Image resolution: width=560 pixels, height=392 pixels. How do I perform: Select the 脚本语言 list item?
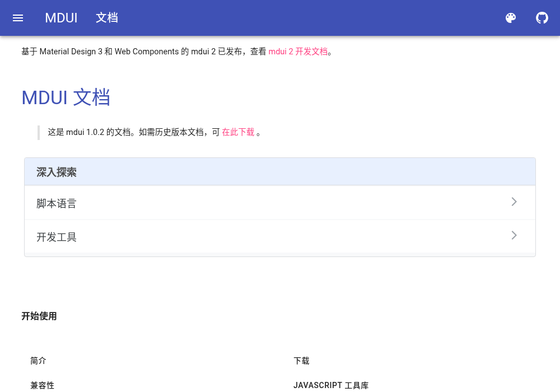click(x=280, y=202)
